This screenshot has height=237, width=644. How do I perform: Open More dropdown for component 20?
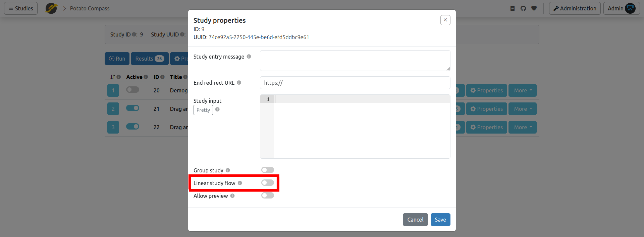[x=522, y=90]
